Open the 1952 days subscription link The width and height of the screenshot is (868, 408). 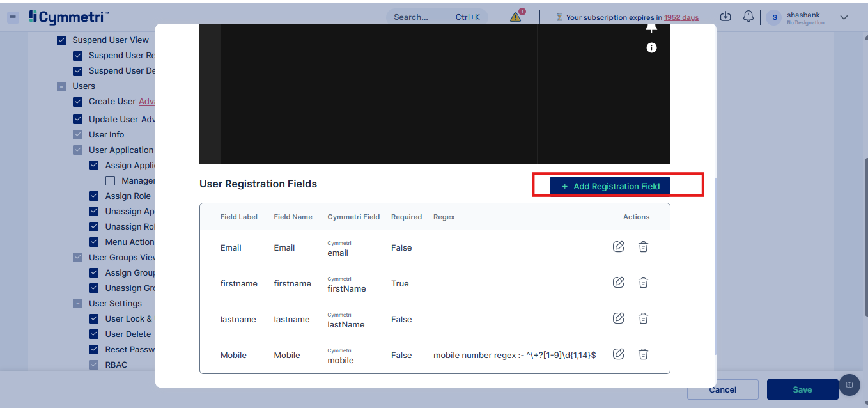(x=681, y=17)
